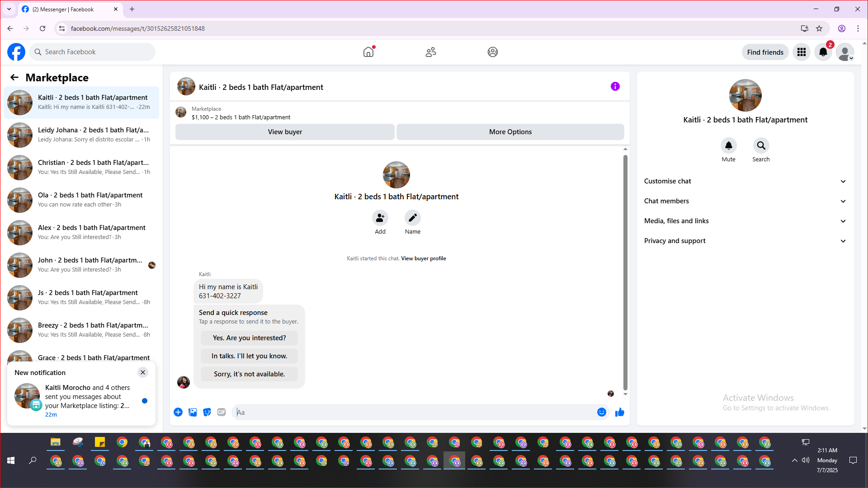Expand Media, files and links section
The height and width of the screenshot is (488, 868).
tap(745, 221)
